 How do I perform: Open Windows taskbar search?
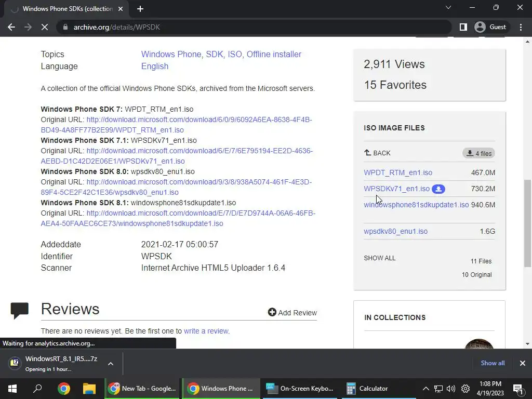tap(37, 389)
